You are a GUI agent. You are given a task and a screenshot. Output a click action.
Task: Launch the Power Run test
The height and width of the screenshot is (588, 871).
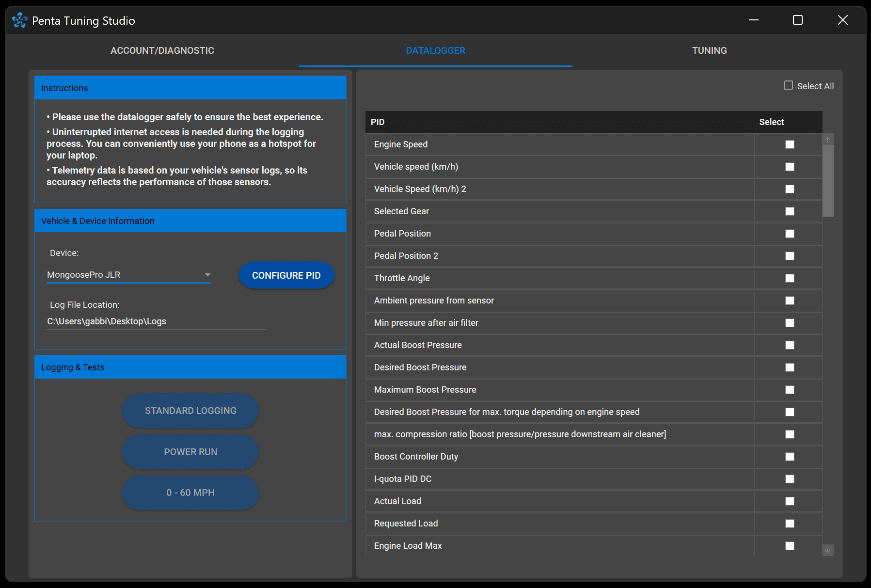pos(190,452)
